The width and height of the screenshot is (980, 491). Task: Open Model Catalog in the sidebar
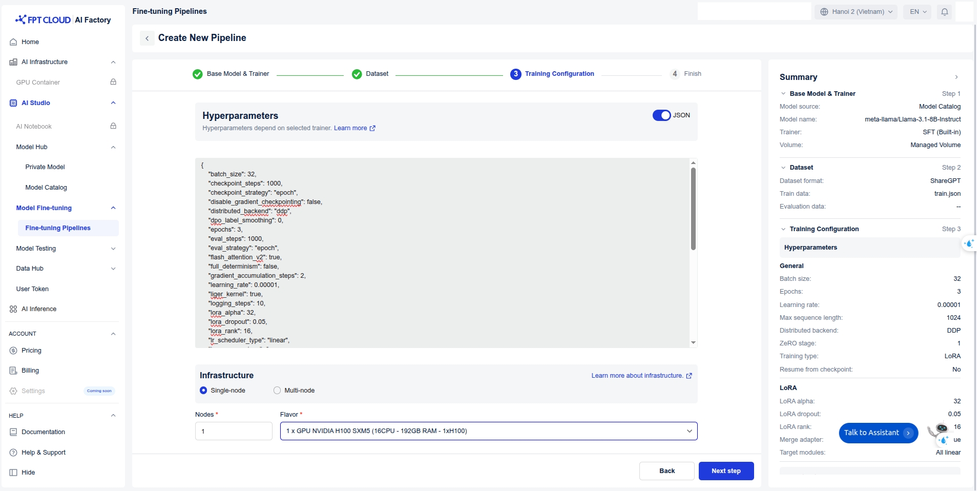point(46,188)
